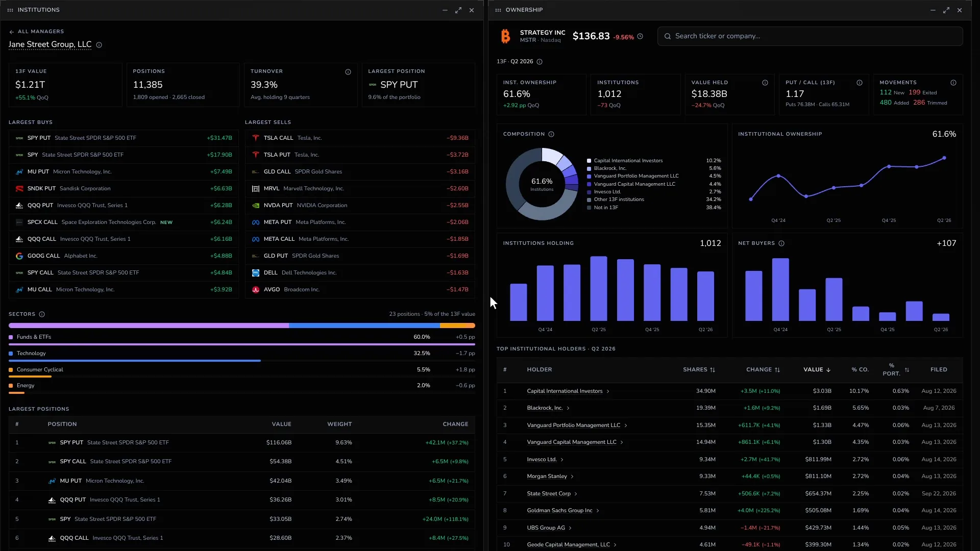980x551 pixels.
Task: Open the Geode Capital Management, LLC chevron
Action: 615,545
